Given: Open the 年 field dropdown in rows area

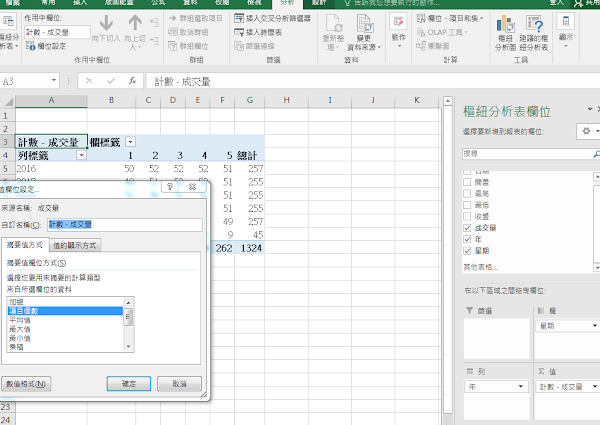Looking at the screenshot, I should point(521,386).
